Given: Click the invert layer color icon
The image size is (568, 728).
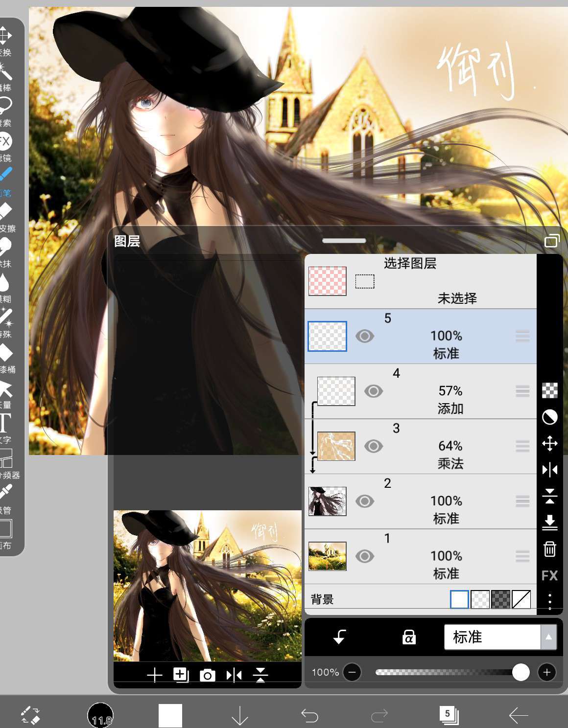Looking at the screenshot, I should pos(550,417).
